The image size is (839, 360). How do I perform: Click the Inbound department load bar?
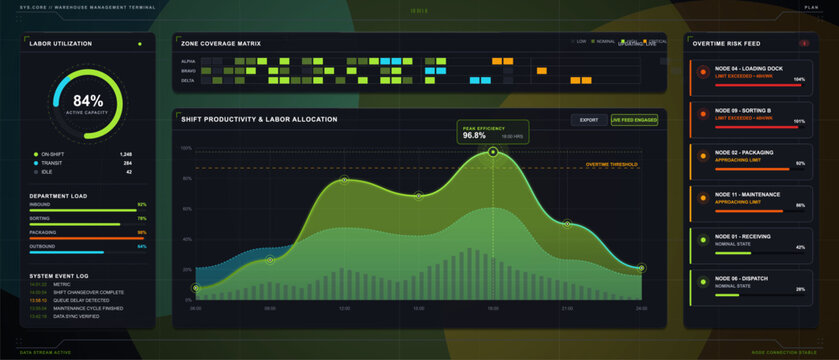pos(88,211)
